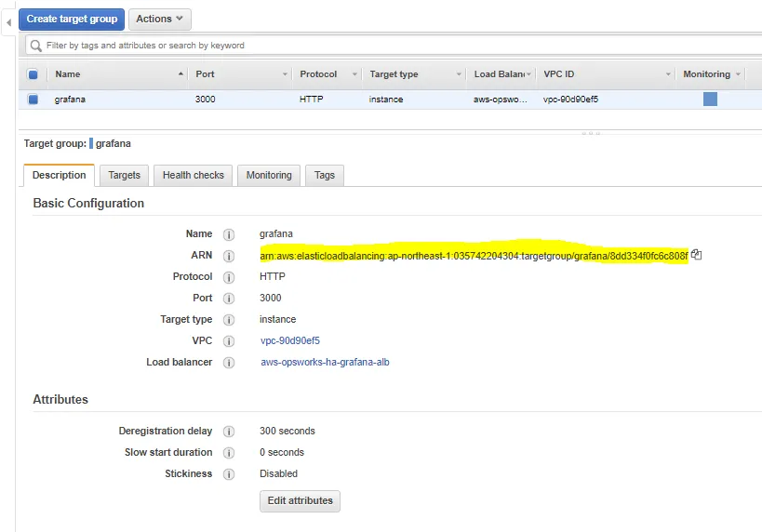This screenshot has width=762, height=532.
Task: Click info icon beside Deregistration delay
Action: point(229,432)
